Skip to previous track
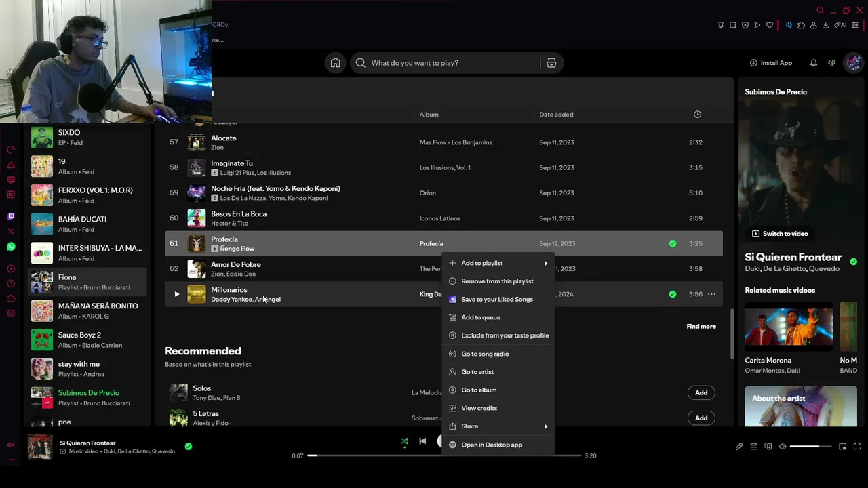Image resolution: width=868 pixels, height=488 pixels. coord(422,441)
